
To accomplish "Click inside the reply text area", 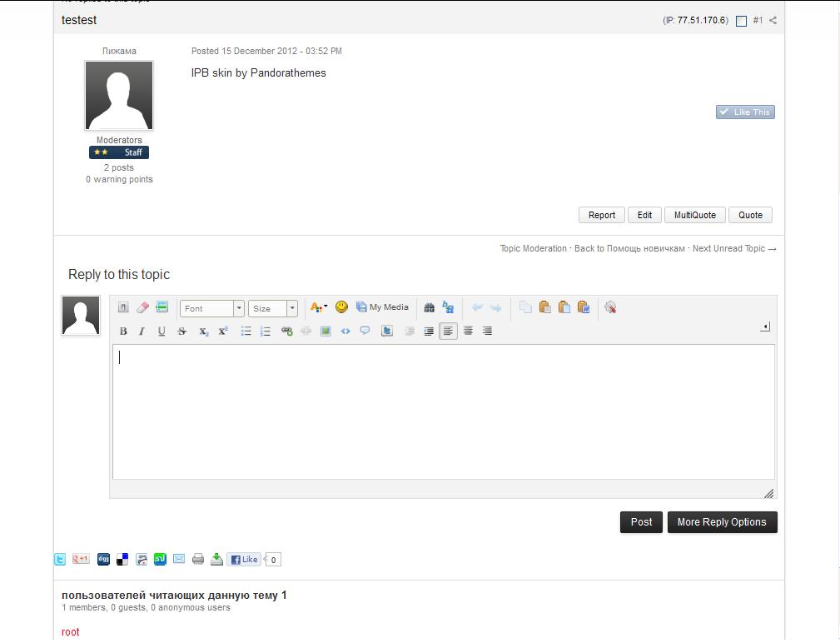I will point(443,411).
